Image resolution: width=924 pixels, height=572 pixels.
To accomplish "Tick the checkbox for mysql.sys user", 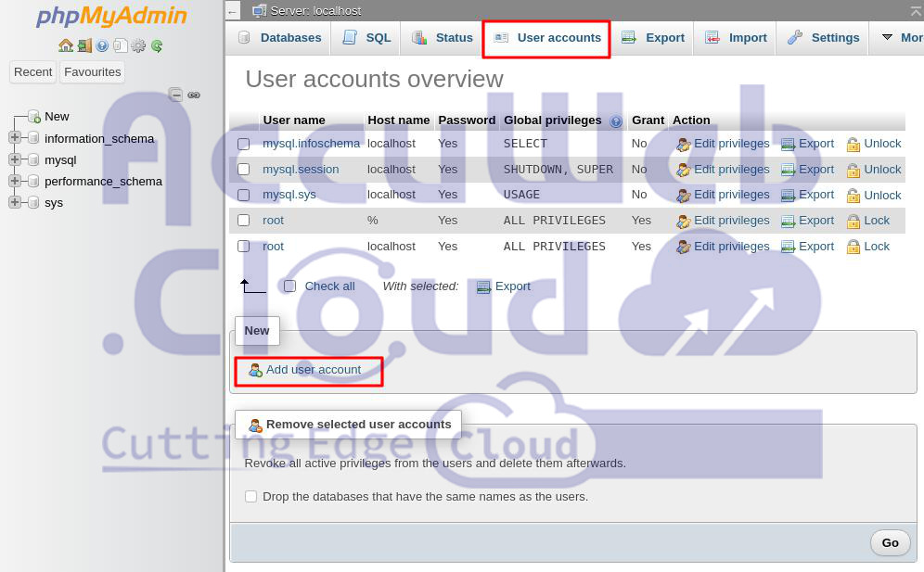I will tap(243, 195).
